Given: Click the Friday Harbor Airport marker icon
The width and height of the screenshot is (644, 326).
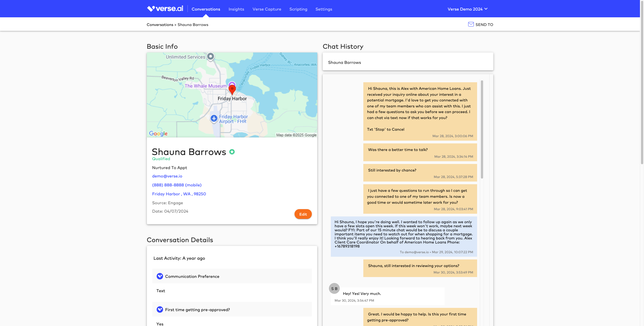Looking at the screenshot, I should click(x=214, y=118).
